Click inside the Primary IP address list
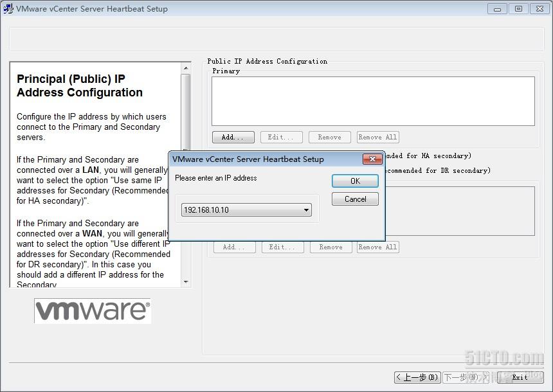This screenshot has height=392, width=553. point(373,101)
